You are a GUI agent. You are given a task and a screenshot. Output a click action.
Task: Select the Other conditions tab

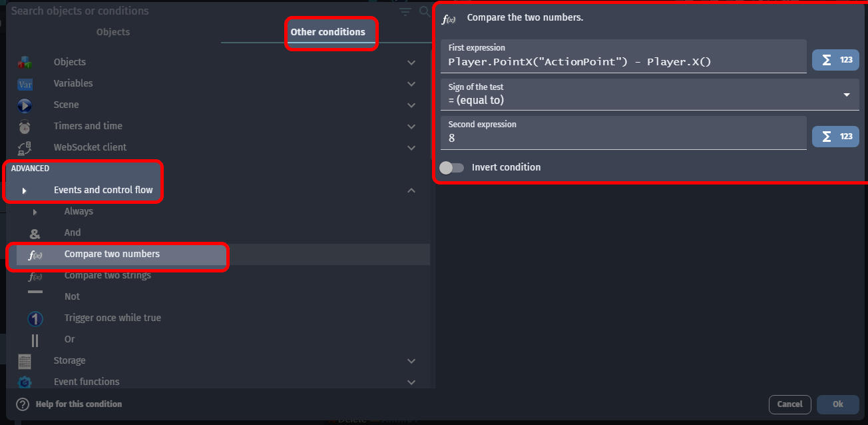click(327, 32)
